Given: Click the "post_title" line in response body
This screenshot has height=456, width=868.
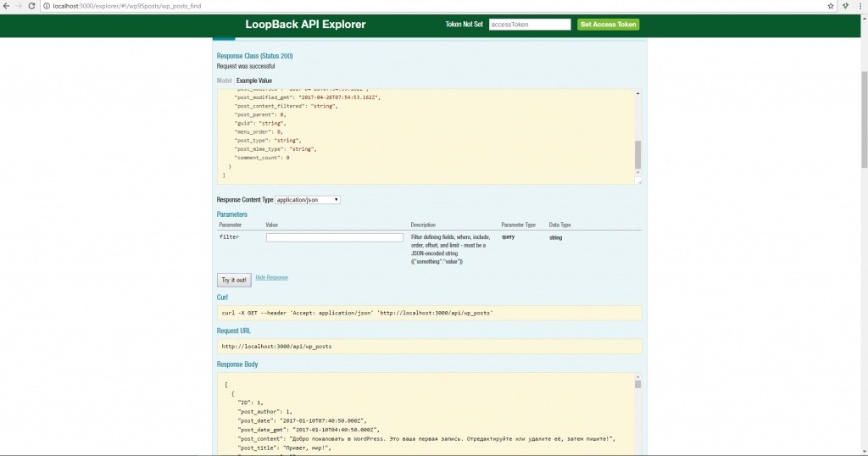Looking at the screenshot, I should click(285, 448).
